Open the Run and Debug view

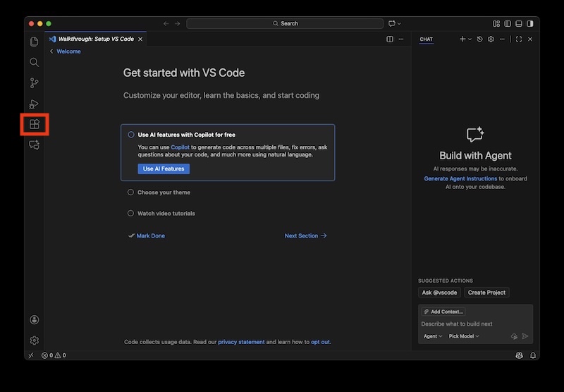pyautogui.click(x=34, y=104)
